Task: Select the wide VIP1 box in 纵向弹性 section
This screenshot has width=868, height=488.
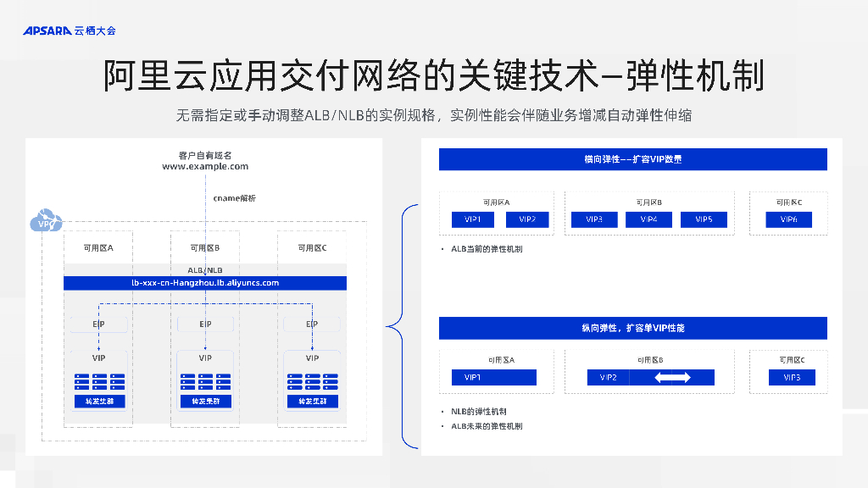Action: click(494, 377)
